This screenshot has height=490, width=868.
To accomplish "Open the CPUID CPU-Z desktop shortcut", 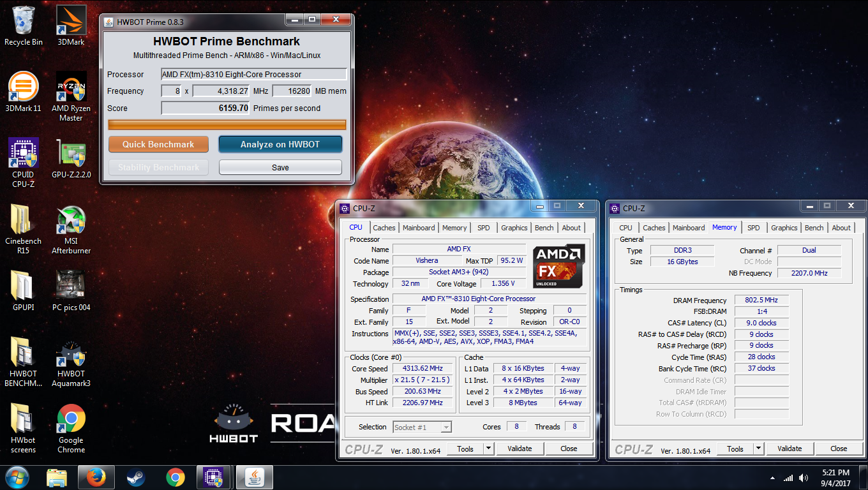I will 24,163.
